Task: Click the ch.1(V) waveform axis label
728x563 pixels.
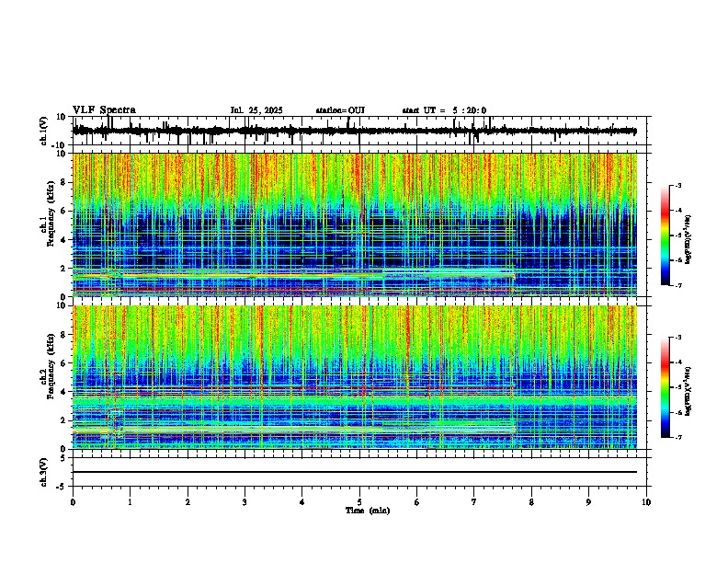Action: 44,131
